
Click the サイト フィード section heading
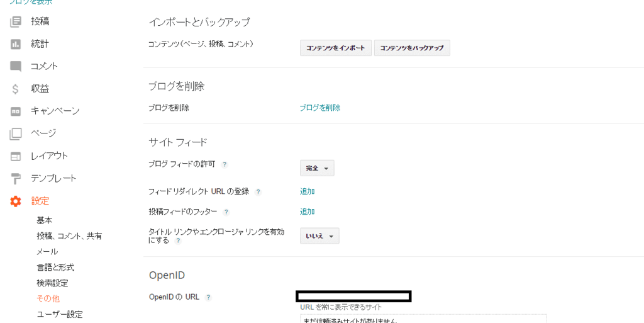[x=178, y=142]
